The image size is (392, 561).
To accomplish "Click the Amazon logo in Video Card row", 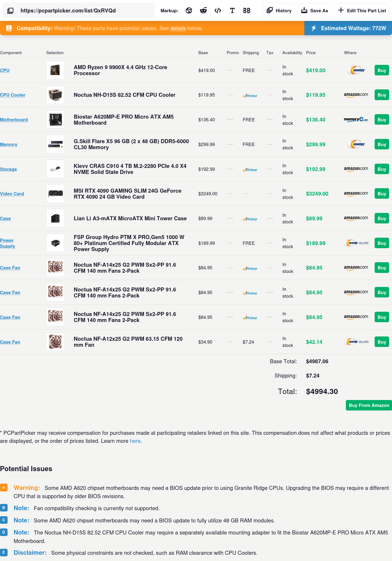I will 356,194.
